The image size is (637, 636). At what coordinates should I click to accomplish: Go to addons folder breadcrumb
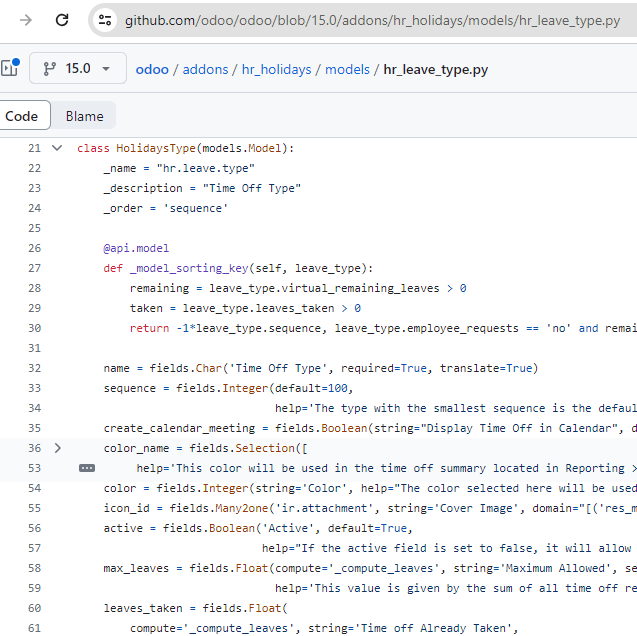pos(205,69)
